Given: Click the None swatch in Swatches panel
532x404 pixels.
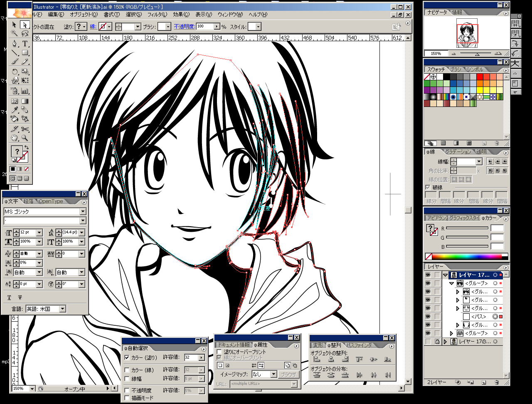Looking at the screenshot, I should click(427, 77).
